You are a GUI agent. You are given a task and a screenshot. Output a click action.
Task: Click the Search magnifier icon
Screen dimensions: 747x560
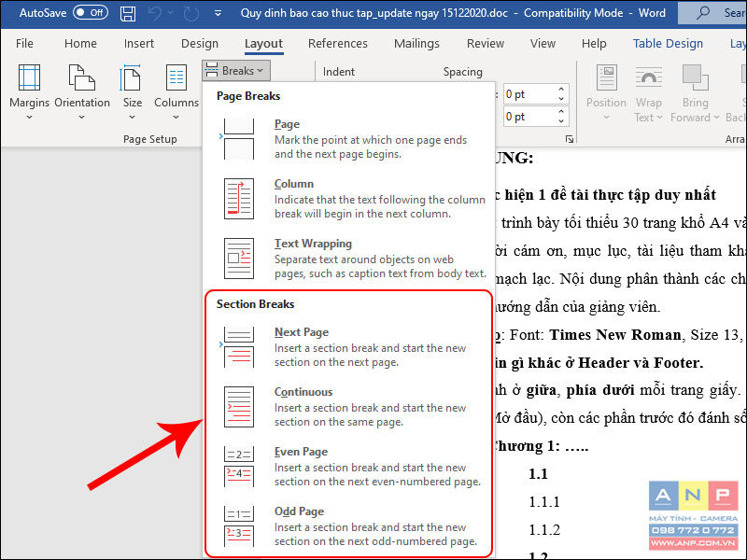pos(703,13)
